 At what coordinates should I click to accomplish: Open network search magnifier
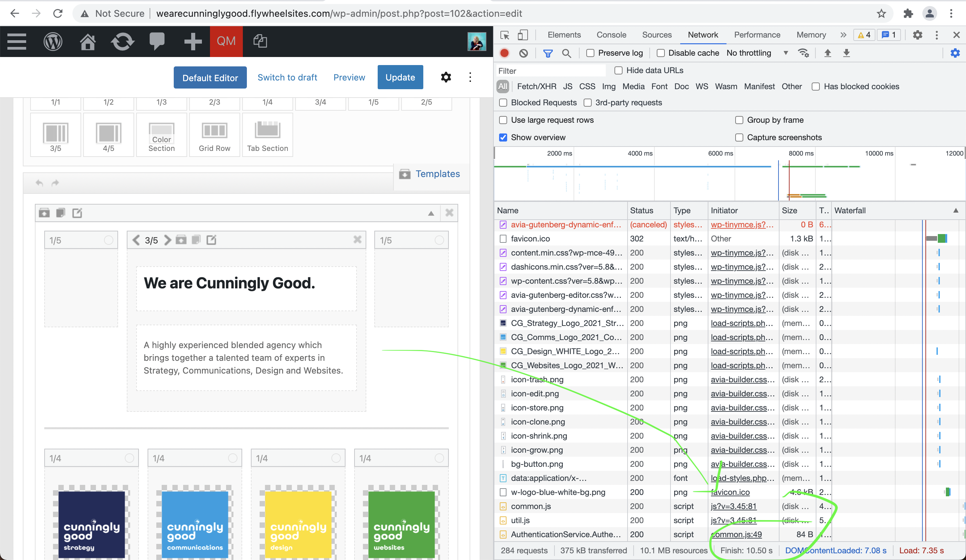(567, 53)
